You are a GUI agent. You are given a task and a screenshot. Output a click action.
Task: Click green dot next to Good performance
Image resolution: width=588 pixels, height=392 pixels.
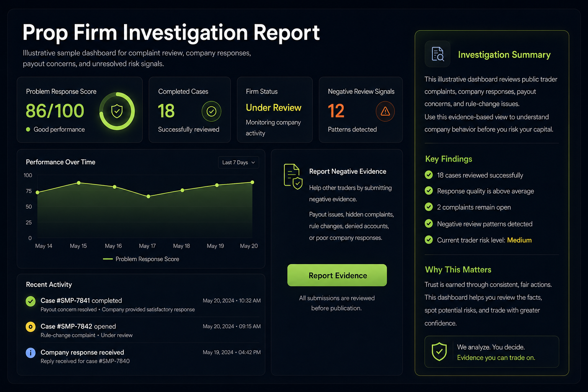(28, 129)
